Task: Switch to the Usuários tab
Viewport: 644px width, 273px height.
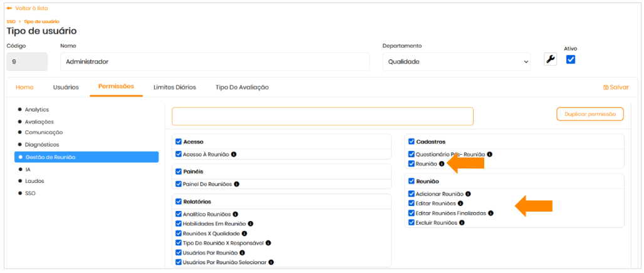Action: tap(66, 87)
